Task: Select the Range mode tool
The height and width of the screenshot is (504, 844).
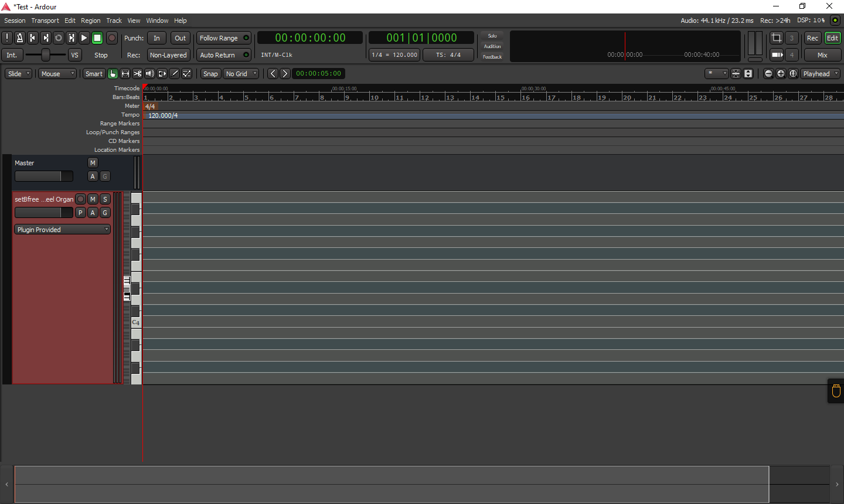Action: tap(125, 74)
